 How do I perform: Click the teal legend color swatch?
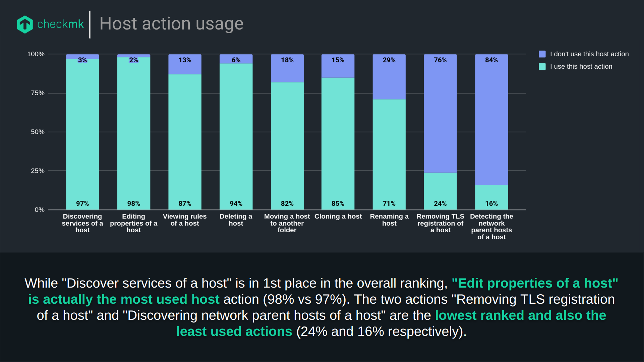click(542, 66)
